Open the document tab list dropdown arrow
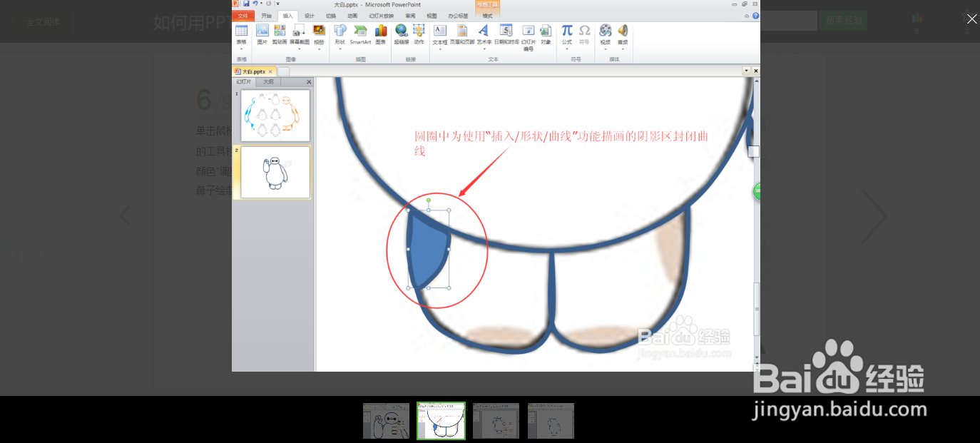980x443 pixels. coord(746,71)
